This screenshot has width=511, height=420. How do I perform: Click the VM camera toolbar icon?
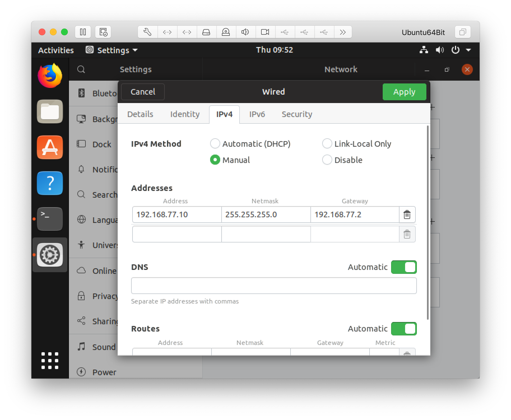pos(265,32)
